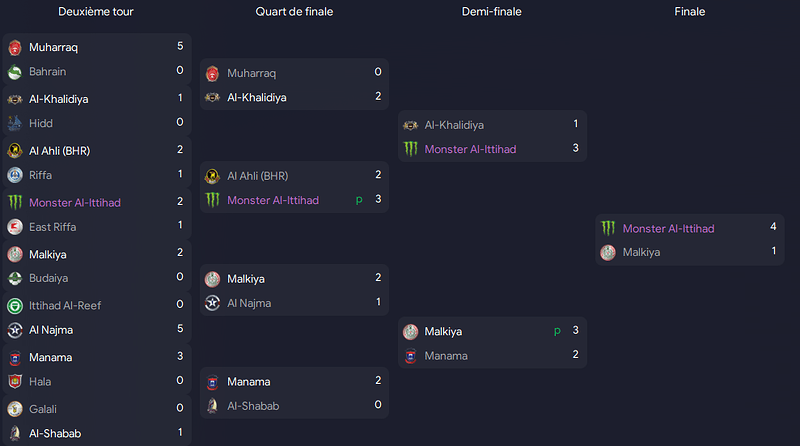Click Ittihad Al-Reef green emblem

[15, 306]
